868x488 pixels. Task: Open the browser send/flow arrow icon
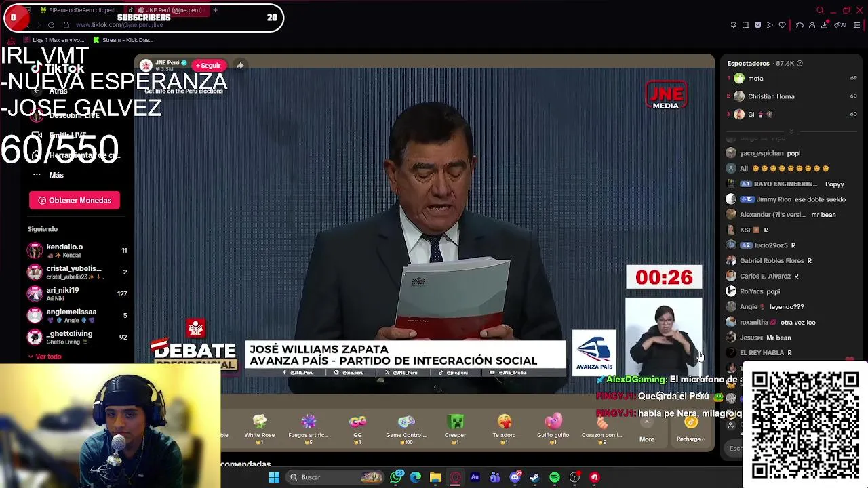pos(770,25)
